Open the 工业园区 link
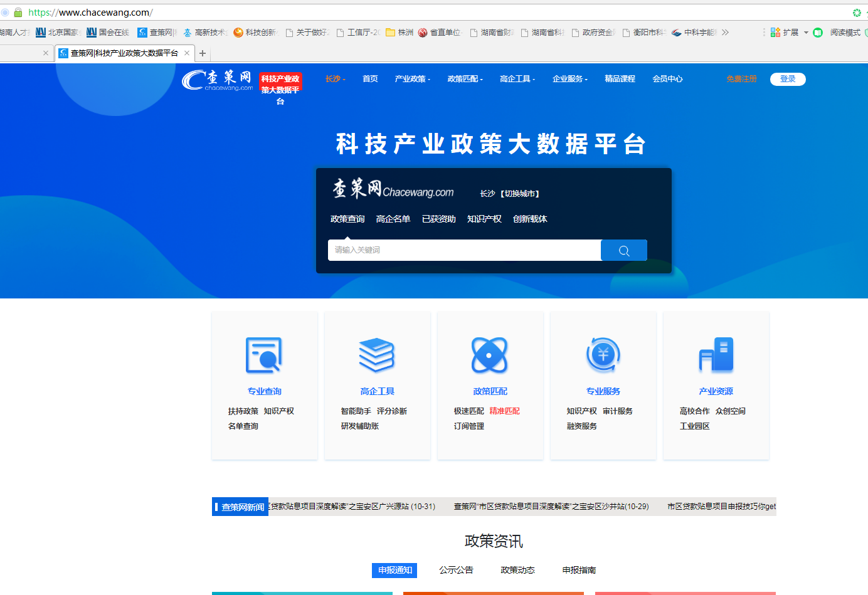 pyautogui.click(x=695, y=426)
